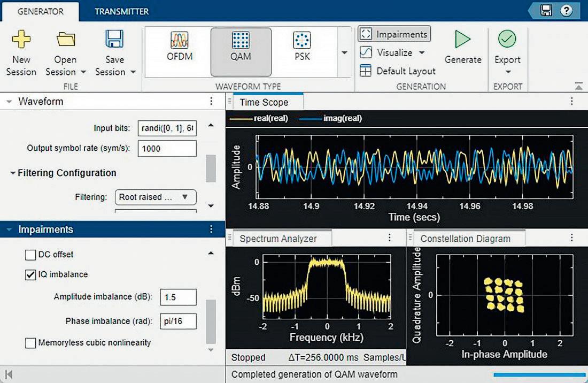Apply the Default Layout

point(398,71)
